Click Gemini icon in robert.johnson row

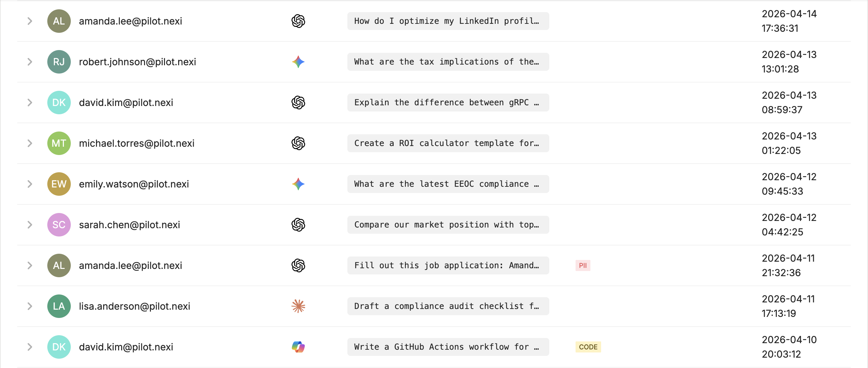click(298, 62)
